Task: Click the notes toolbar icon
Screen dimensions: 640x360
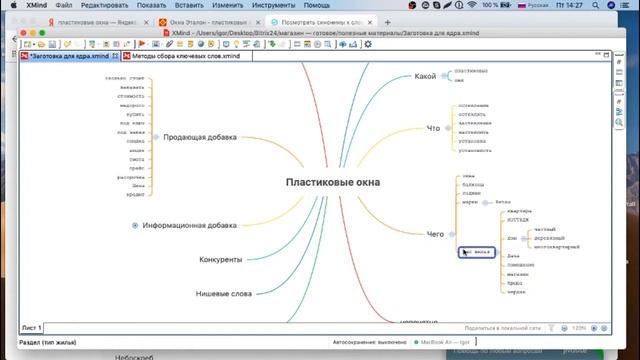Action: pyautogui.click(x=190, y=44)
